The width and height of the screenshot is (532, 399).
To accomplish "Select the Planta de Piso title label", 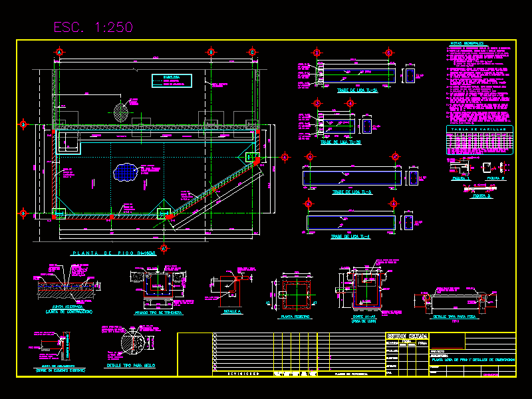I will [x=114, y=253].
